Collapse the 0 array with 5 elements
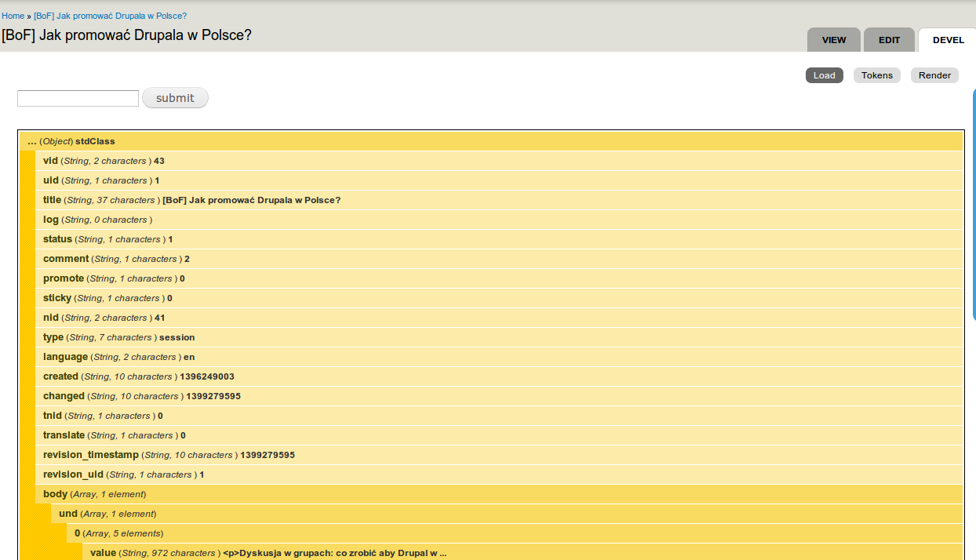Image resolution: width=976 pixels, height=560 pixels. [515, 533]
